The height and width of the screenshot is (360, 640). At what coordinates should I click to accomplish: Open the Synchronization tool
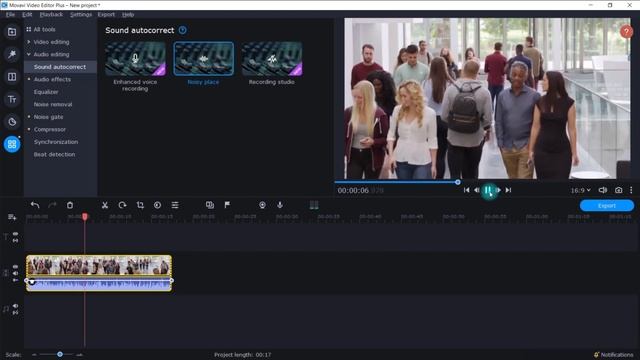tap(56, 142)
